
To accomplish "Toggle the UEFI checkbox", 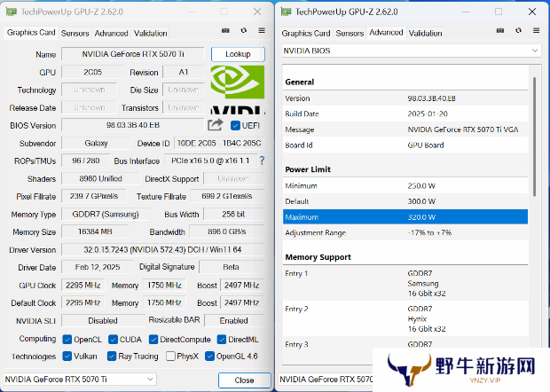I will point(235,125).
